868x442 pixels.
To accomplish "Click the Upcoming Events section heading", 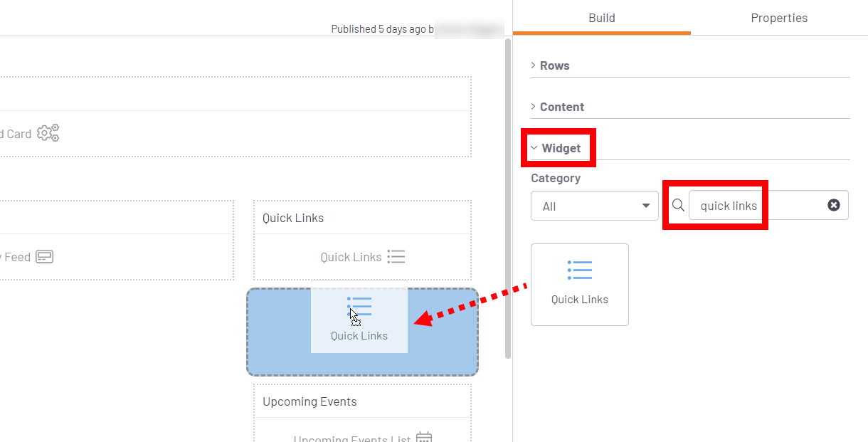I will click(x=309, y=401).
